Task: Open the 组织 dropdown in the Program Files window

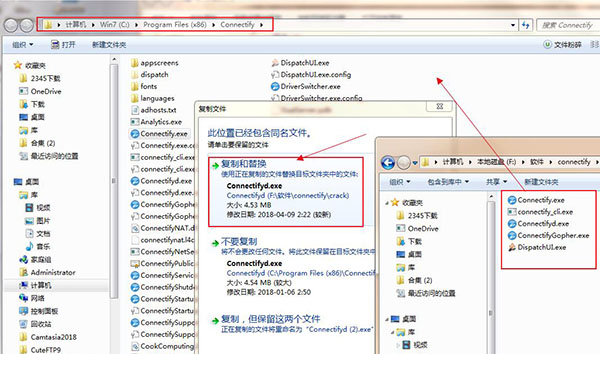Action: tap(23, 45)
